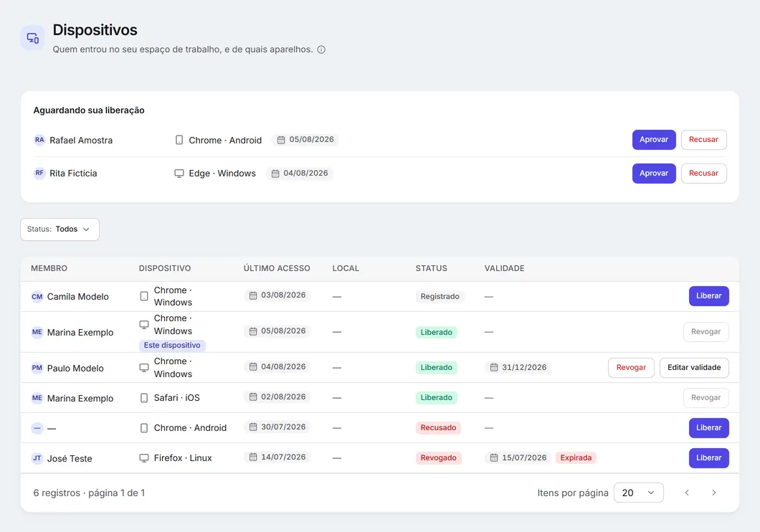Refuse Rafael Amostra's device request

(x=703, y=140)
